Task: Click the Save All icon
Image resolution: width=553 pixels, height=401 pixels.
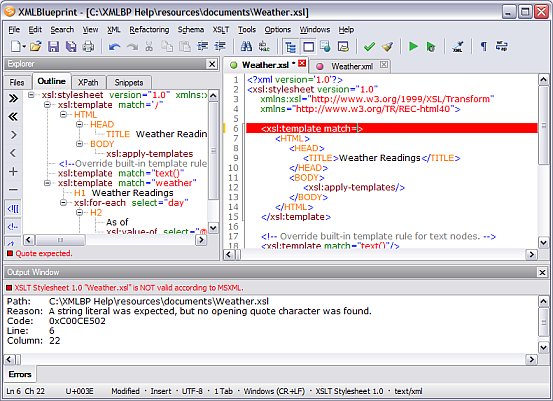Action: (x=71, y=46)
